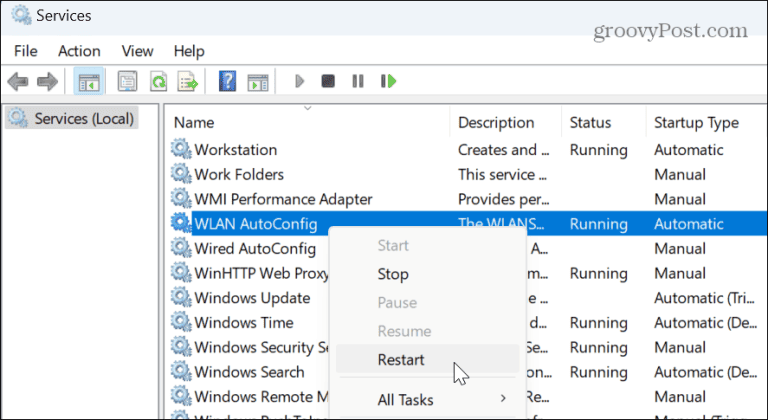The width and height of the screenshot is (768, 420).
Task: Click Manual startup type of Work Folders
Action: (680, 174)
